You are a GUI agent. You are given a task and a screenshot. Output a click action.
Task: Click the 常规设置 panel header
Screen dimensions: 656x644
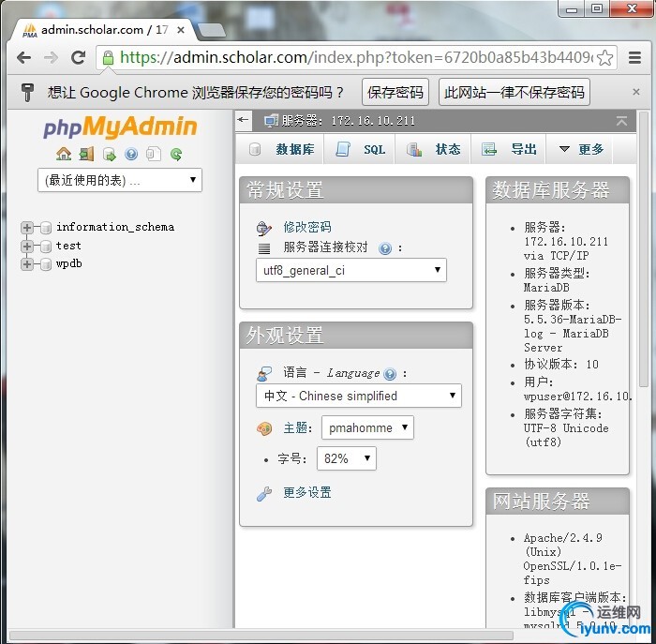click(x=356, y=190)
